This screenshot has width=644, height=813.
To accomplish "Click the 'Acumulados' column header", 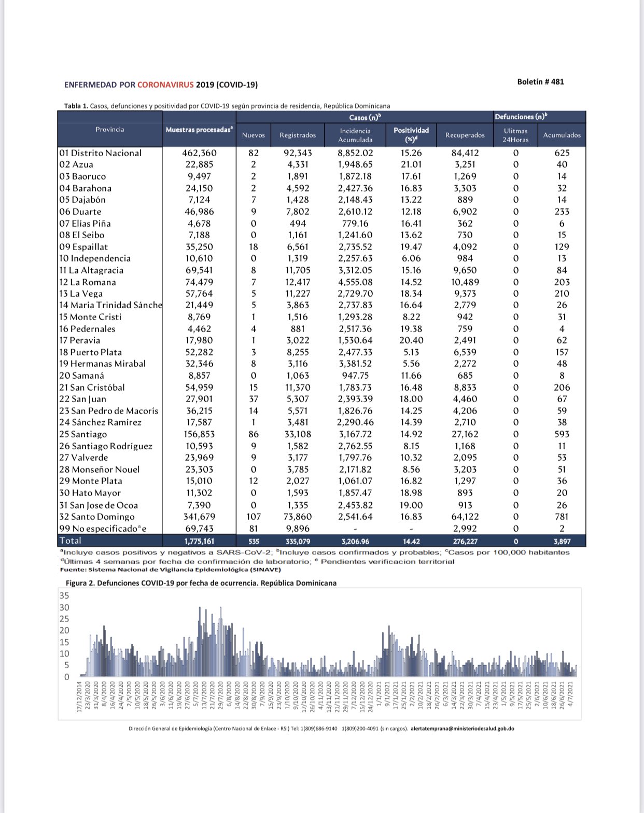I will tap(562, 135).
